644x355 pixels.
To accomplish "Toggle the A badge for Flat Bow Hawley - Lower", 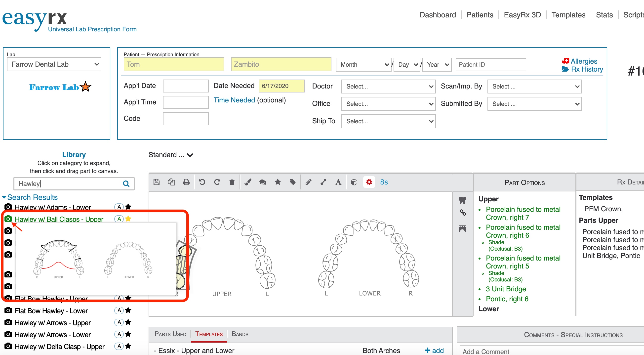I will 119,311.
